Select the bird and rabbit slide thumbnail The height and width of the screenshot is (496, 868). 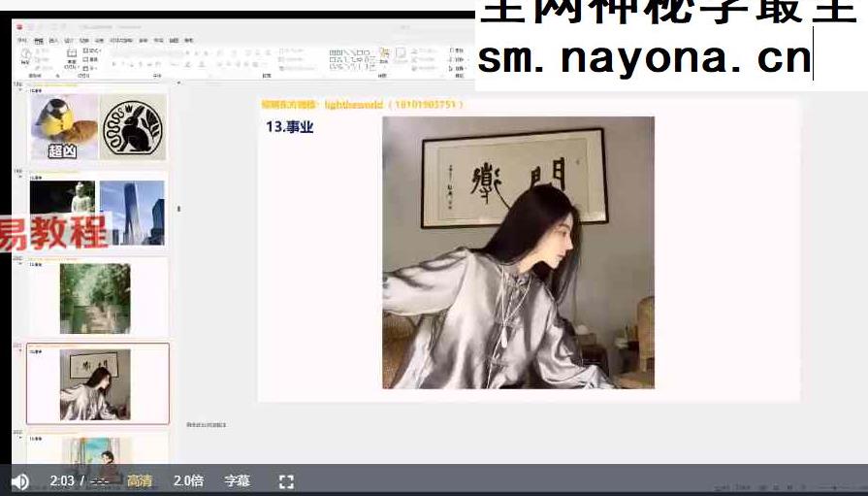(98, 126)
